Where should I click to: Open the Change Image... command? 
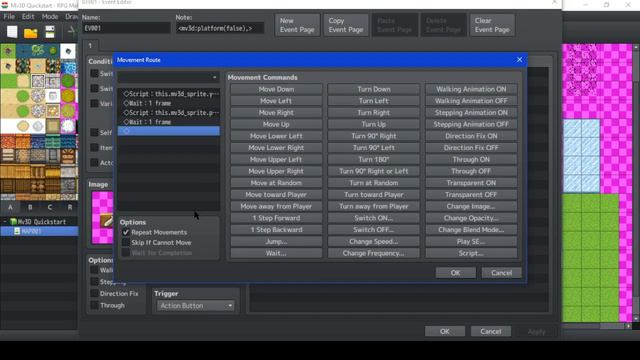click(471, 207)
